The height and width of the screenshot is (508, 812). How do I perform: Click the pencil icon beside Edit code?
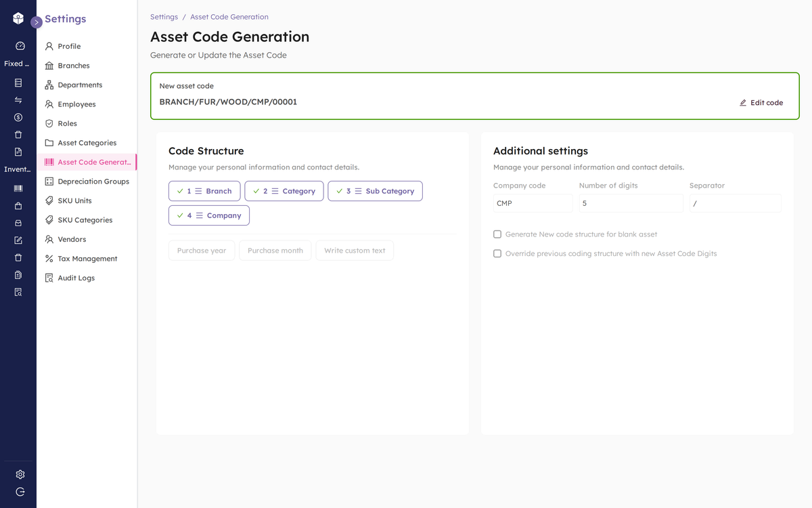coord(743,103)
